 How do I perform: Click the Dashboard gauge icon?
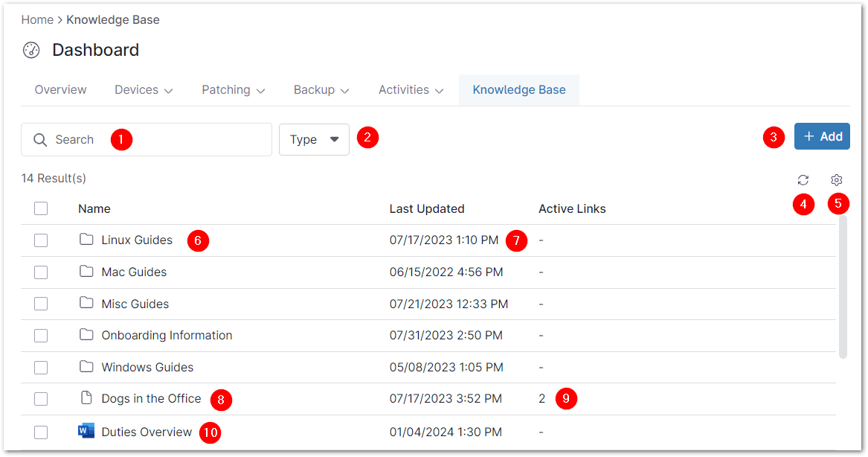pos(31,50)
